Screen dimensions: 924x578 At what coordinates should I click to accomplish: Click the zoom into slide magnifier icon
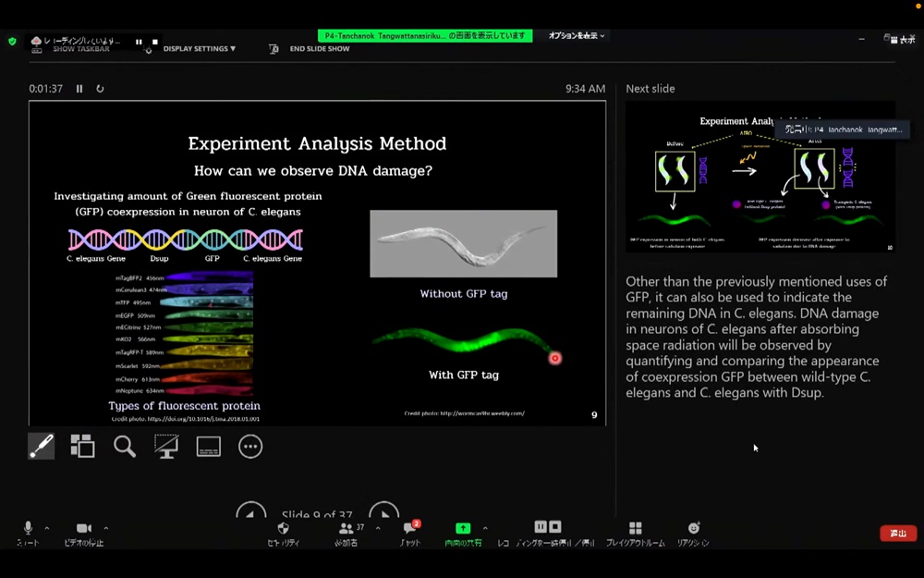tap(125, 447)
